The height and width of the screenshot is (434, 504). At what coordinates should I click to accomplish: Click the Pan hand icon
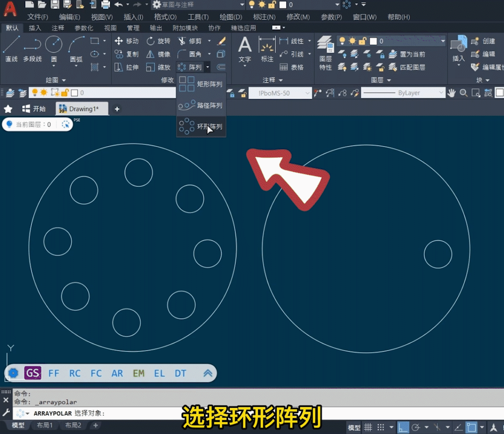tap(452, 93)
